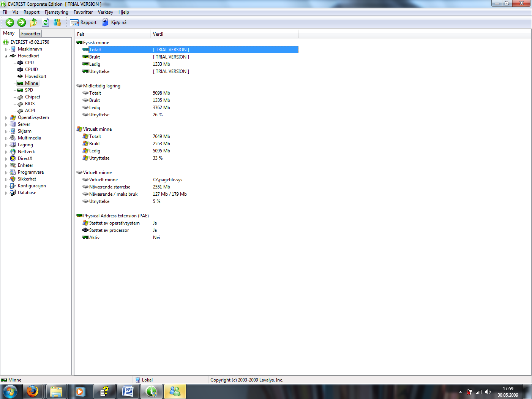Select the Programvare tree item

pyautogui.click(x=31, y=172)
